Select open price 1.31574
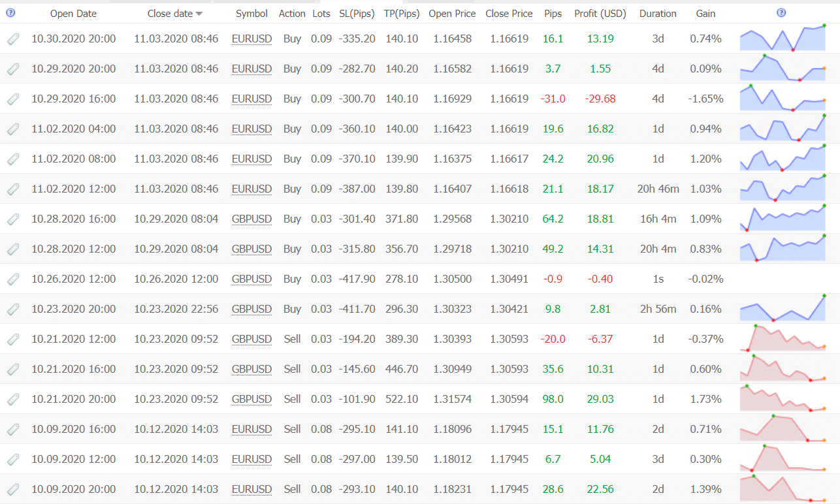Viewport: 840px width, 504px height. pos(452,400)
